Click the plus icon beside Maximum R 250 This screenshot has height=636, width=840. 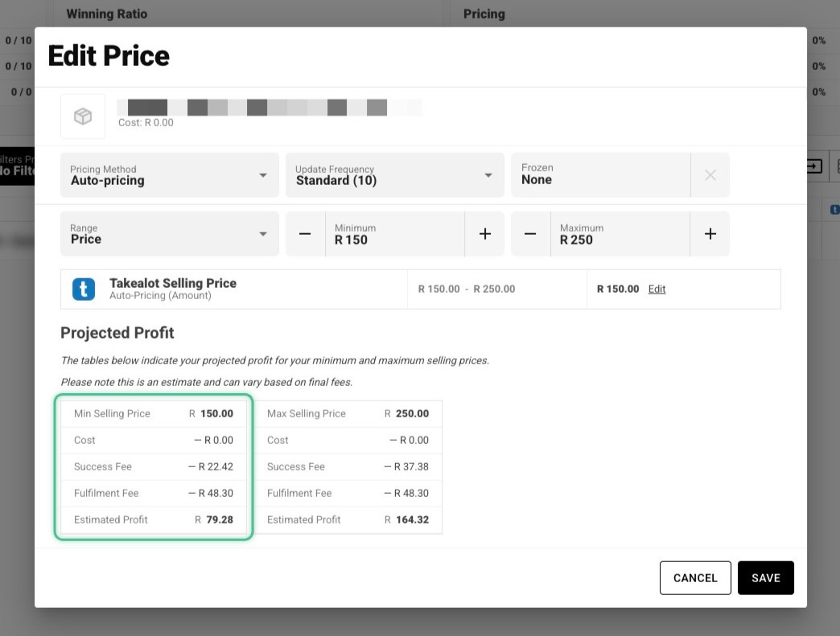coord(710,233)
